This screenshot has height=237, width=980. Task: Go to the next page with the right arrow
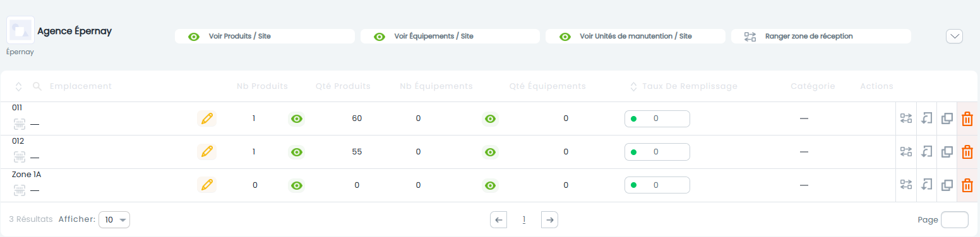(550, 220)
